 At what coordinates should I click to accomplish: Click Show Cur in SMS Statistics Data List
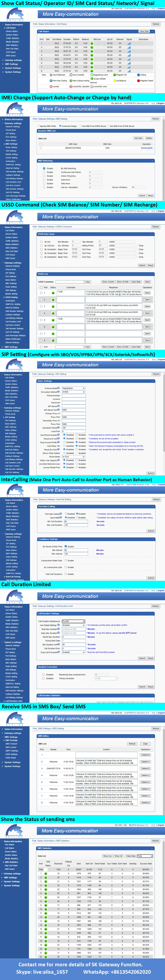point(108,856)
